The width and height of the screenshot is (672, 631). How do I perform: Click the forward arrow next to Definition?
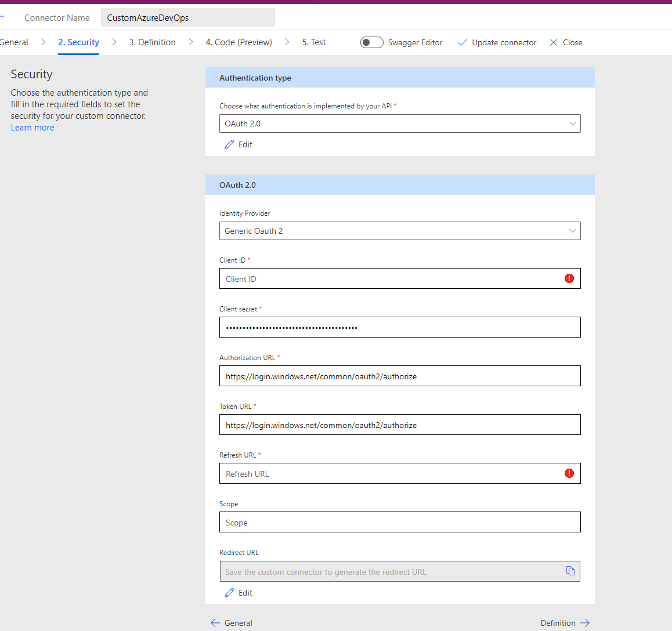tap(585, 622)
